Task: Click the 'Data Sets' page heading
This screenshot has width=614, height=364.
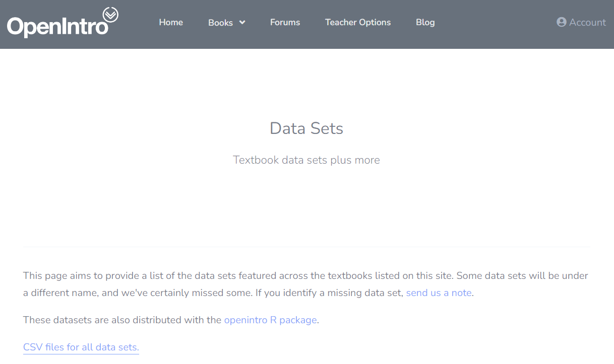Action: (306, 128)
